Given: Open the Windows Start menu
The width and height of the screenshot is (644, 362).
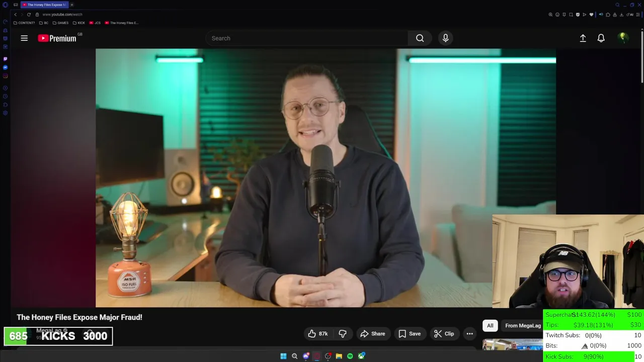Looking at the screenshot, I should [283, 356].
